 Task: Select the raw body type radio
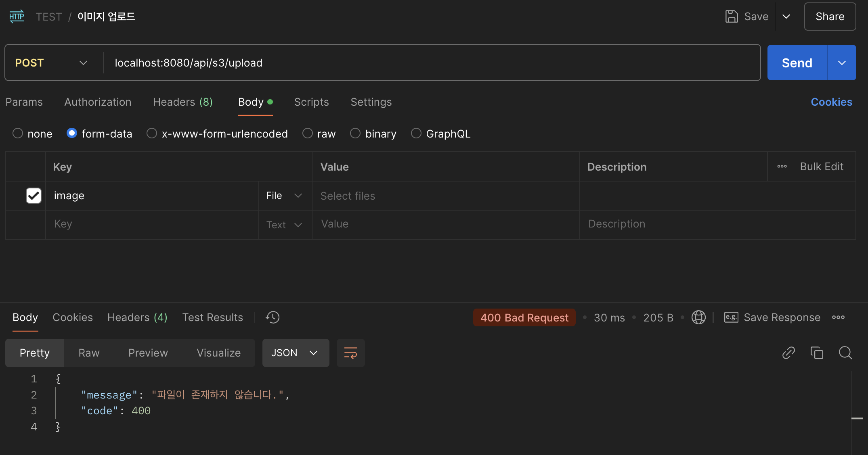pyautogui.click(x=308, y=134)
